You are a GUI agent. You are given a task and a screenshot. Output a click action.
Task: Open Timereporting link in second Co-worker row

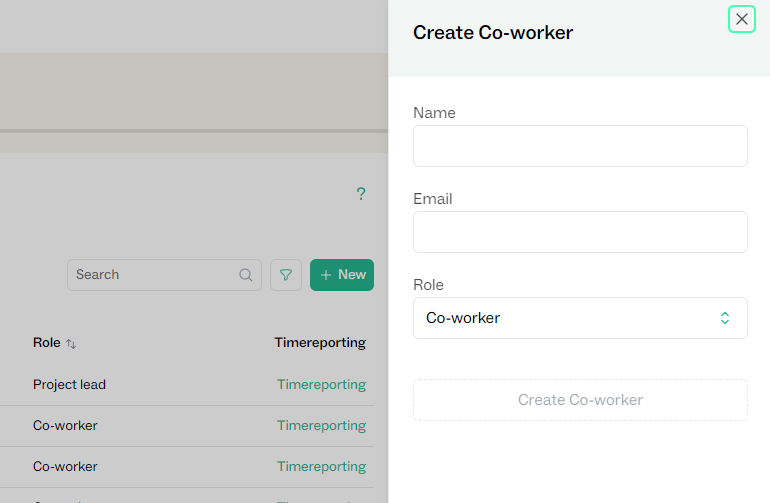point(321,466)
